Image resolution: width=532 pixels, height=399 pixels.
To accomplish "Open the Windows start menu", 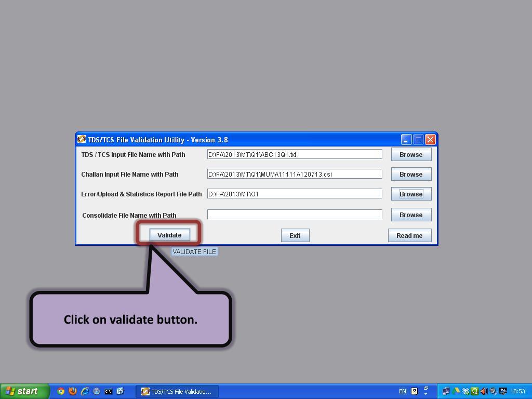I will point(24,391).
